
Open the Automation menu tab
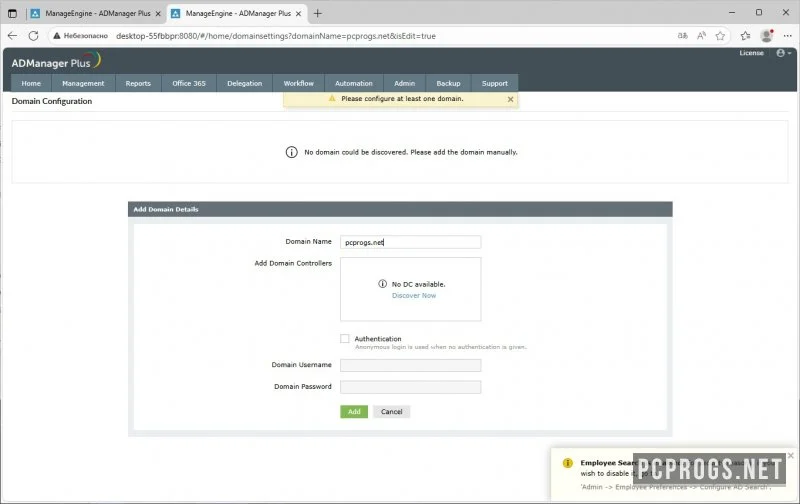click(x=354, y=83)
